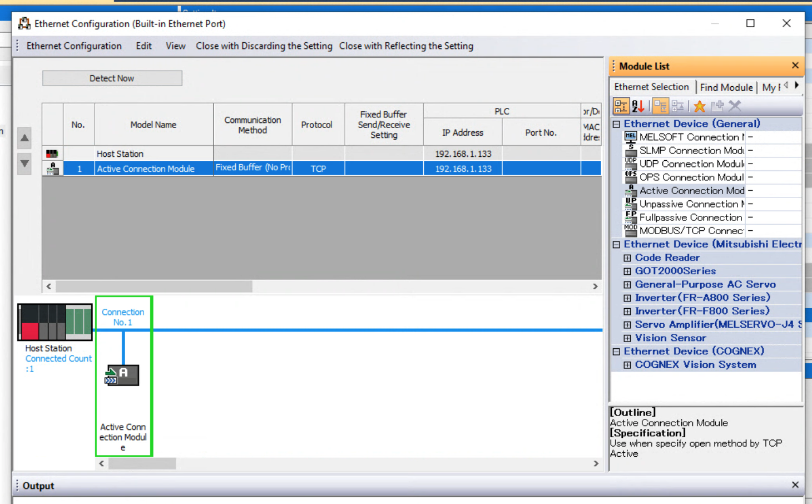Image resolution: width=812 pixels, height=504 pixels.
Task: Expand the Inverter(FR-A800 Series) node
Action: pos(627,298)
